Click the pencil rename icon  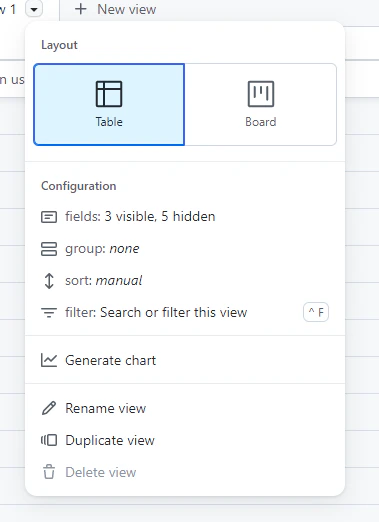[49, 408]
